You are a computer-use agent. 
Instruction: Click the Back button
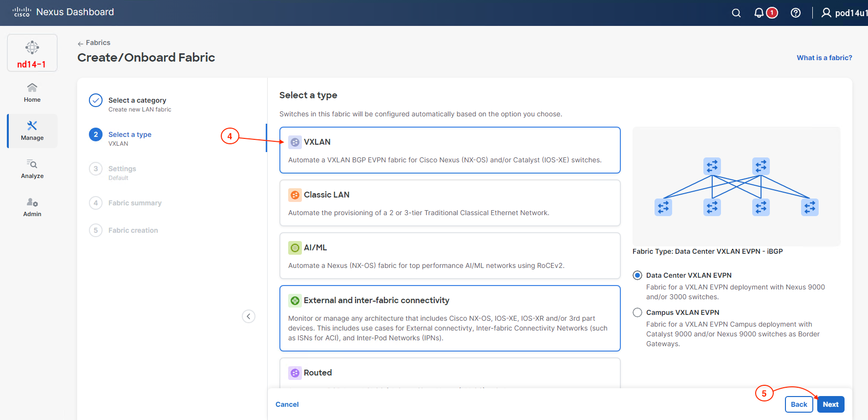(x=799, y=404)
